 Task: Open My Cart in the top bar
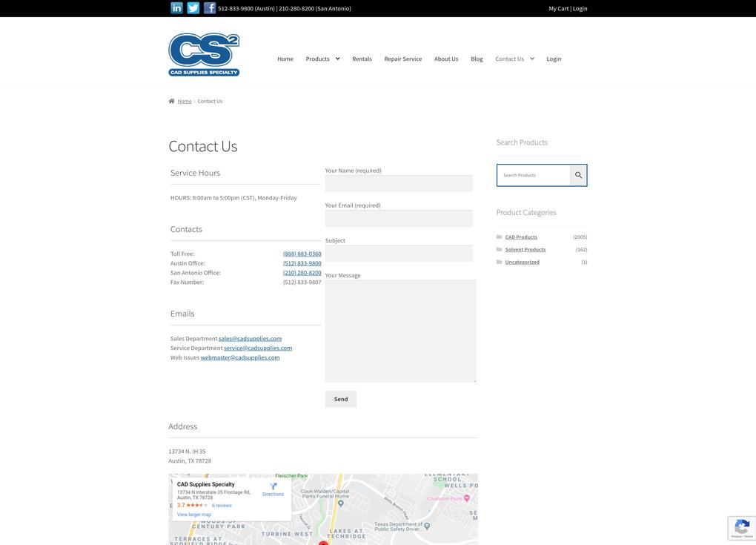(x=559, y=9)
